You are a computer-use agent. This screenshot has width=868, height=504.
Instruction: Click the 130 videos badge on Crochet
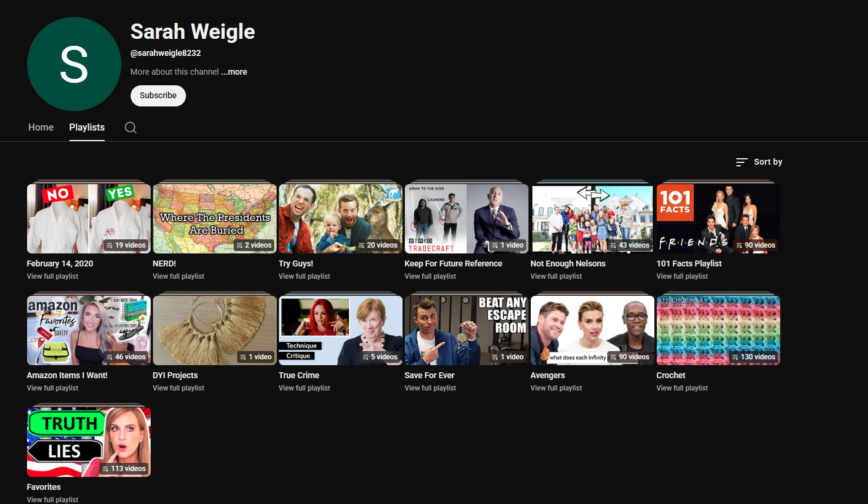coord(754,357)
